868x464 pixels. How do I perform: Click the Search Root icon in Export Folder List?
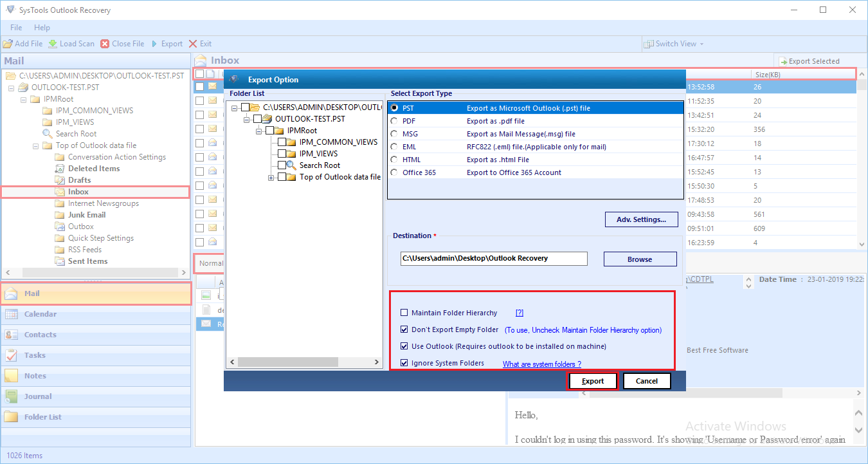coord(292,165)
